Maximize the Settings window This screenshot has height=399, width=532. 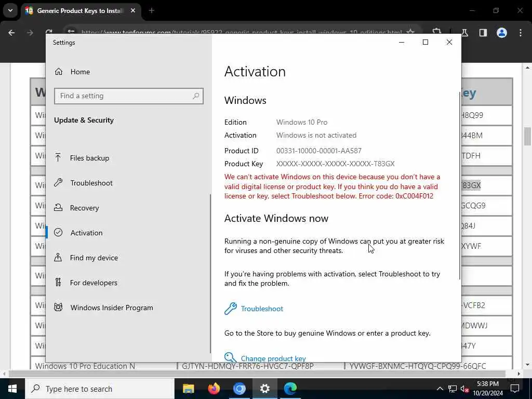(x=425, y=42)
